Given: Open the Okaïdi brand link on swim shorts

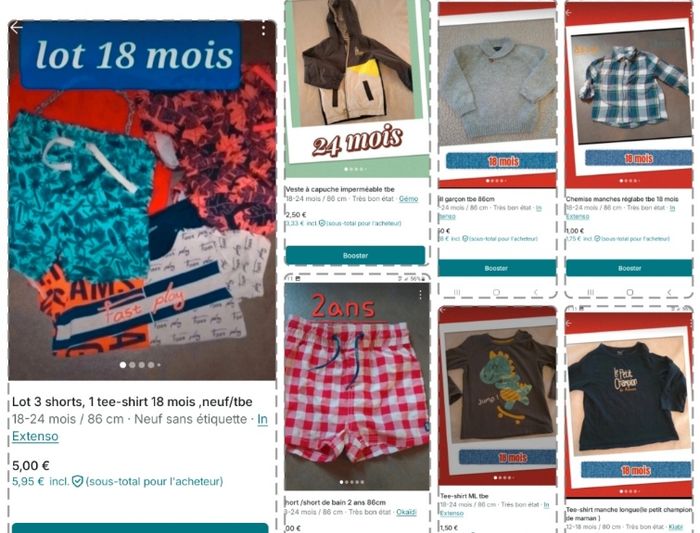Looking at the screenshot, I should pos(406,512).
